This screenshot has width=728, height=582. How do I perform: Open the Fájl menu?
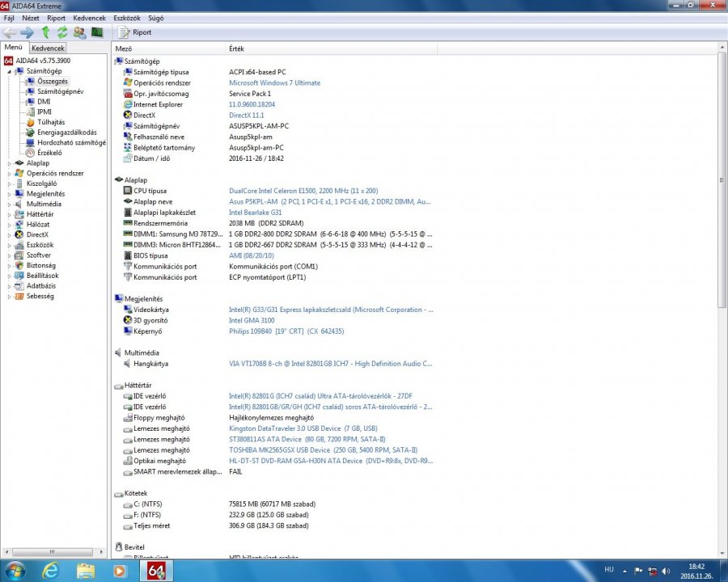(x=9, y=18)
